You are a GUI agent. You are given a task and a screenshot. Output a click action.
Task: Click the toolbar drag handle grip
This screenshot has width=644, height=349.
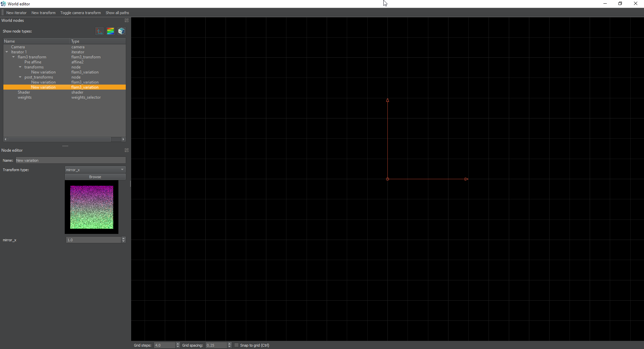[2, 13]
